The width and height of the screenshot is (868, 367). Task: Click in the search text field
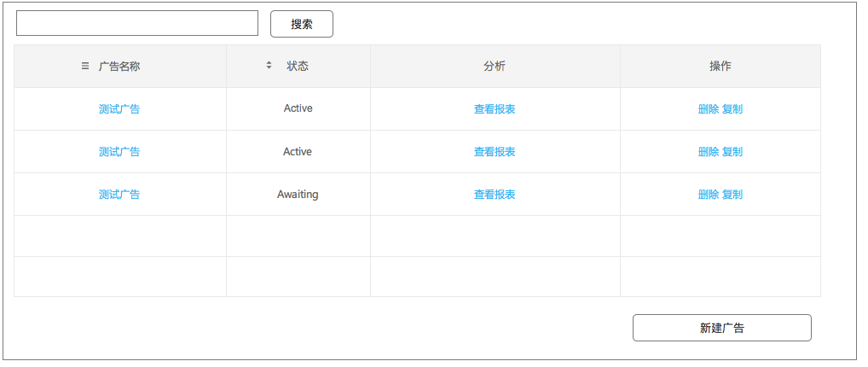137,23
